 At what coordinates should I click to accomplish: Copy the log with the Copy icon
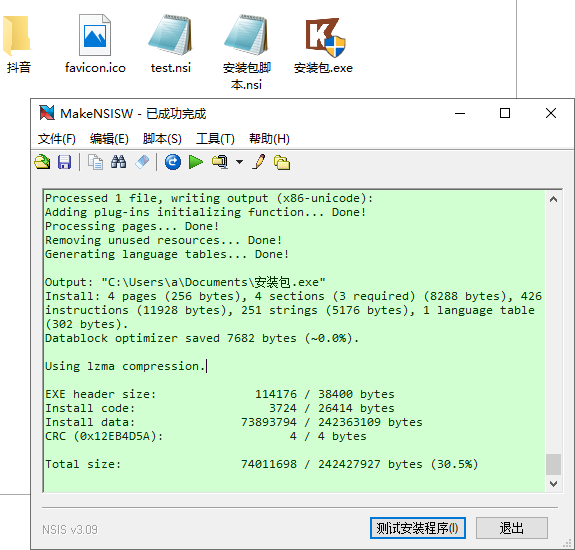[x=95, y=162]
